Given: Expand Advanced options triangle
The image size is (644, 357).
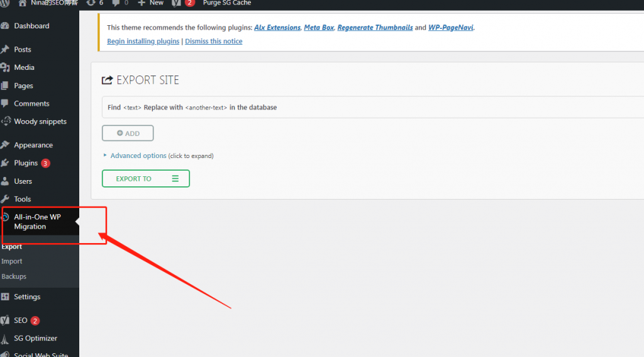Looking at the screenshot, I should click(x=105, y=155).
